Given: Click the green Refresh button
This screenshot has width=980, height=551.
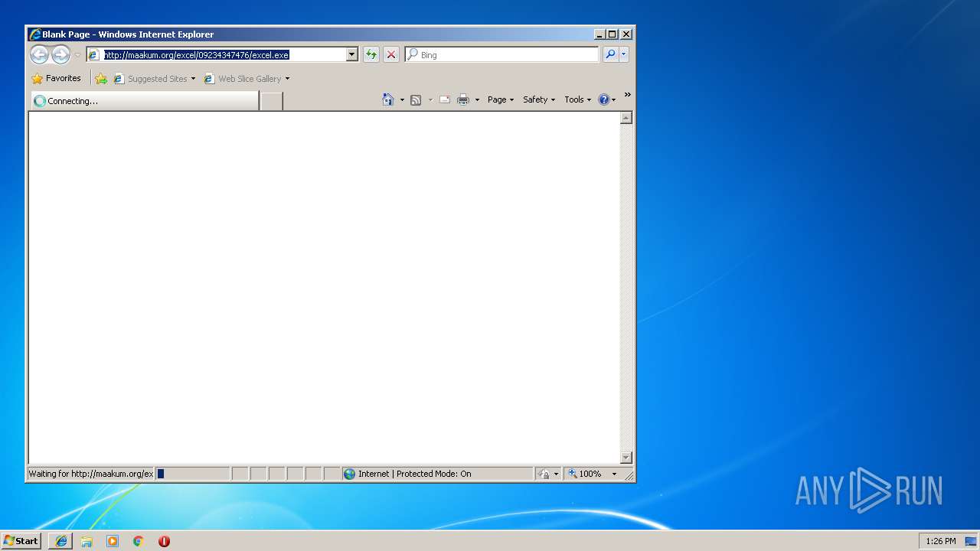Looking at the screenshot, I should pyautogui.click(x=371, y=54).
